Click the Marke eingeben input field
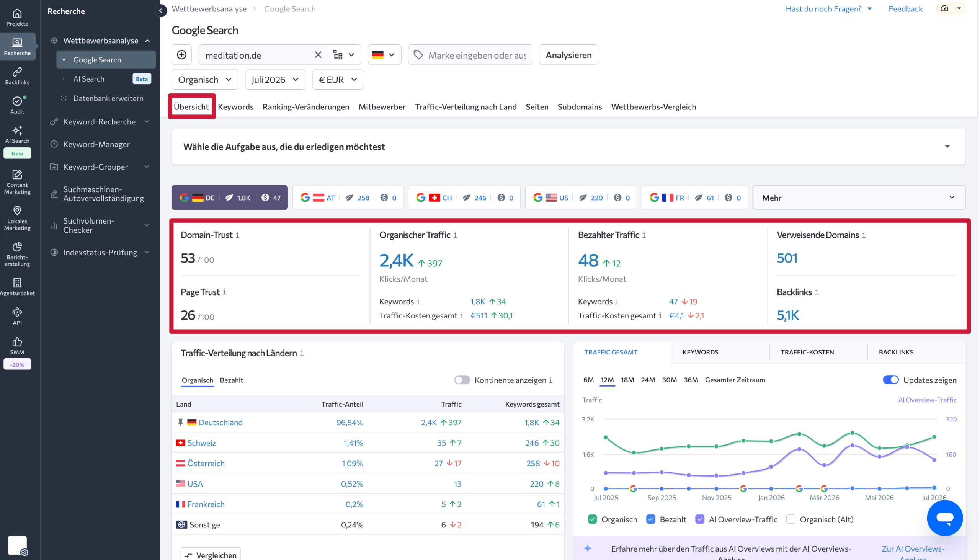The width and height of the screenshot is (980, 560). (470, 55)
